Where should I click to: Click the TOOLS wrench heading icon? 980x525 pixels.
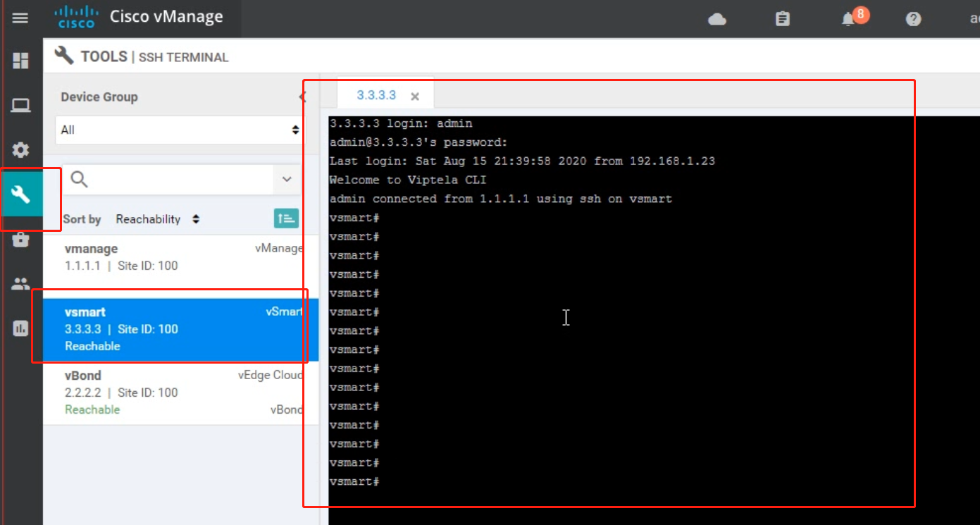[x=64, y=55]
